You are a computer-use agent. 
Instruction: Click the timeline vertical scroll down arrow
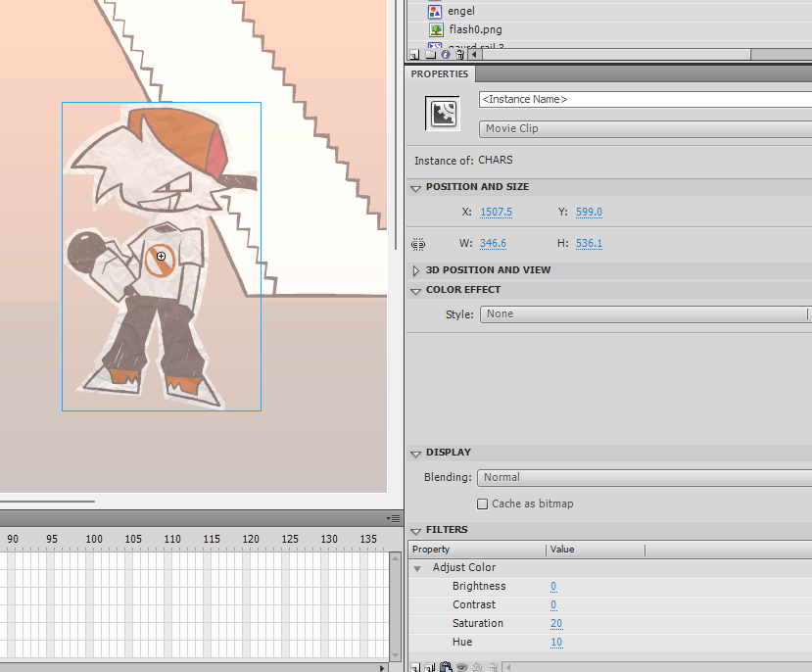click(x=395, y=655)
